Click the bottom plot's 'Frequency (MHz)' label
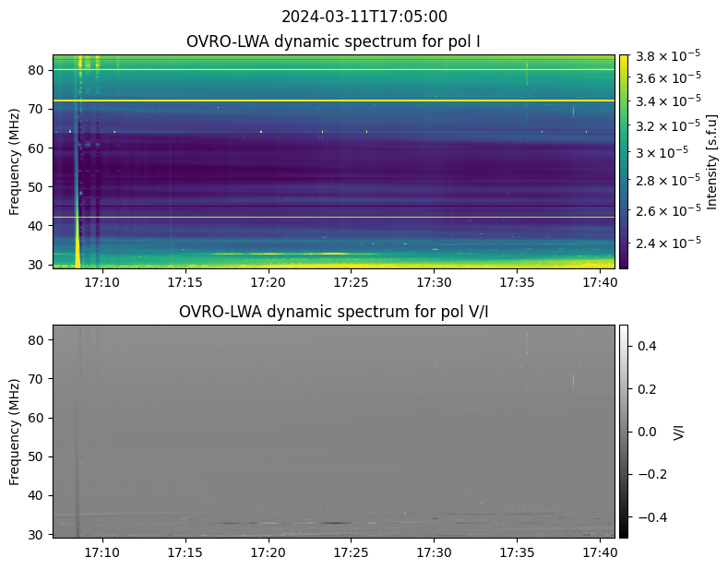Image resolution: width=728 pixels, height=569 pixels. pos(15,431)
